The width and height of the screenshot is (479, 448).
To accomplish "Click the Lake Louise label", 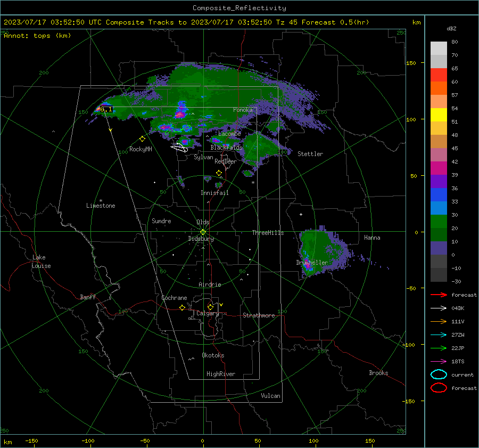I will (x=41, y=262).
